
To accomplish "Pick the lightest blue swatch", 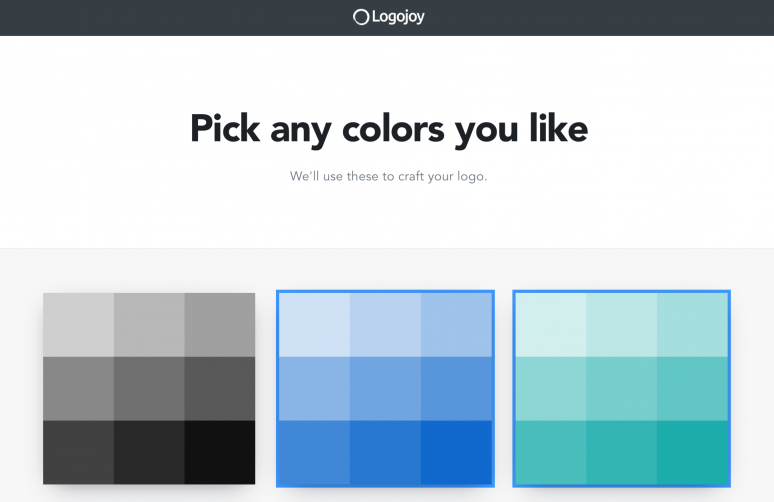I will pyautogui.click(x=314, y=325).
